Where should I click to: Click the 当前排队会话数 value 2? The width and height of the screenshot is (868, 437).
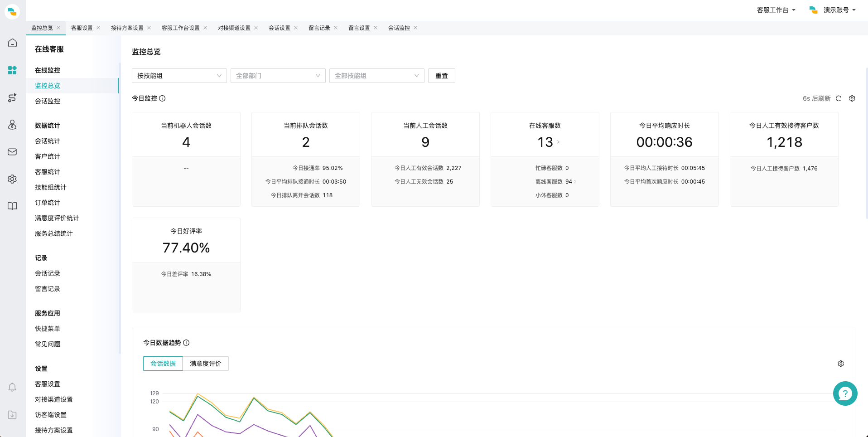(306, 142)
